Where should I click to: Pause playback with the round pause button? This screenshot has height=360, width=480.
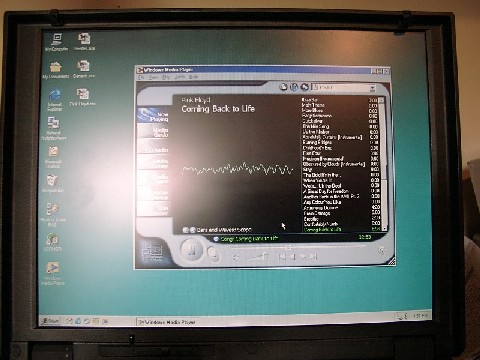[x=192, y=250]
